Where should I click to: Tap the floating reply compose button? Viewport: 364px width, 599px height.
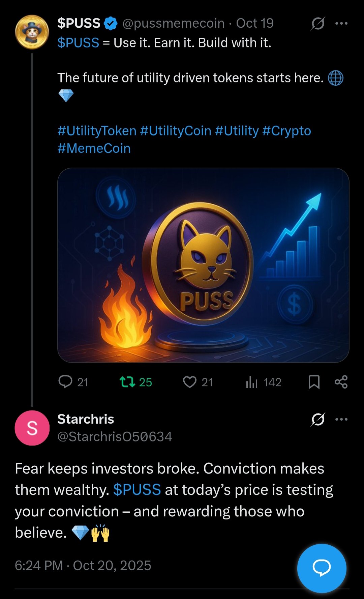tap(322, 568)
